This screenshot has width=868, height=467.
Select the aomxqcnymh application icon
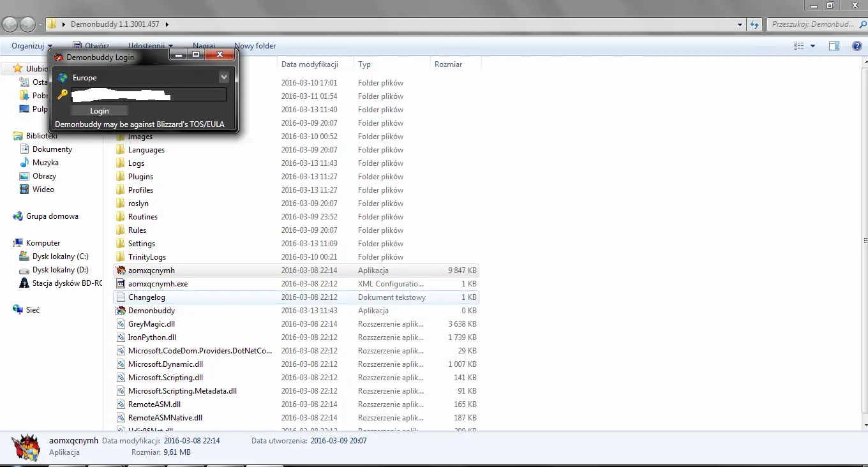click(x=121, y=271)
